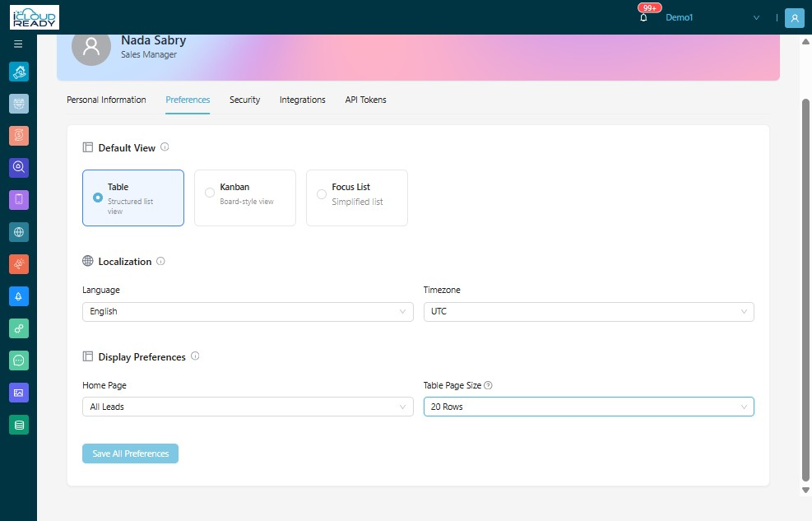Click the iCloud Ready logo

point(35,17)
